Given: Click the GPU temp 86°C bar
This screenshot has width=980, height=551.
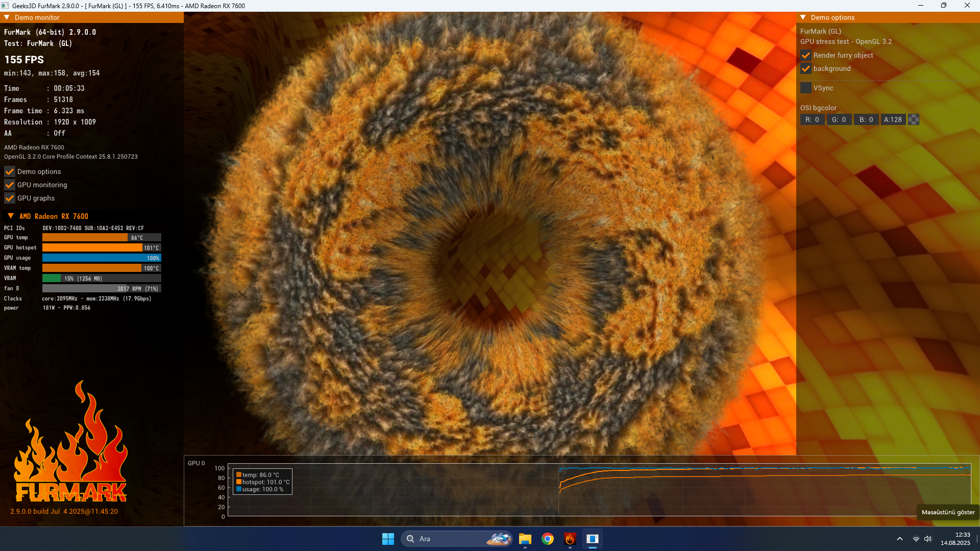Looking at the screenshot, I should 102,237.
